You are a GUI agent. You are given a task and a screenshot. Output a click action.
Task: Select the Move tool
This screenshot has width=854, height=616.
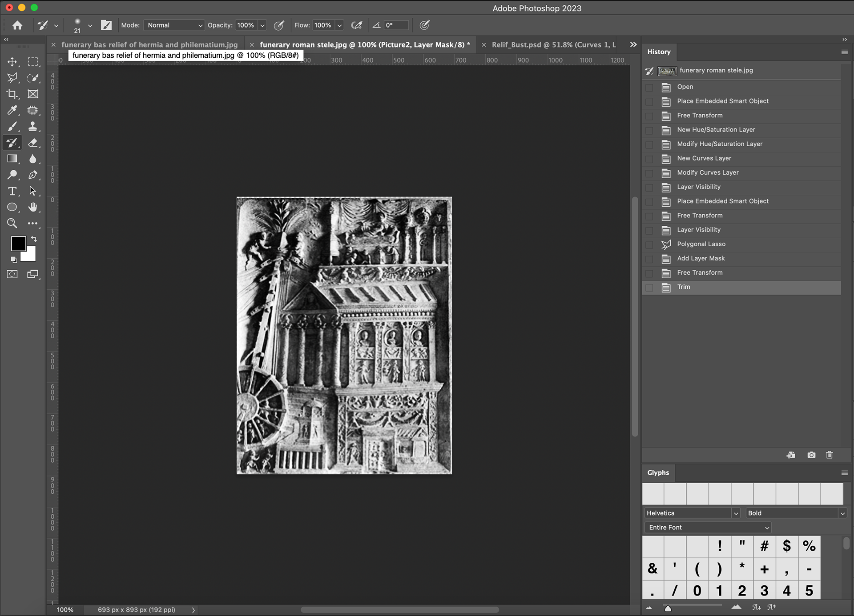pos(12,62)
